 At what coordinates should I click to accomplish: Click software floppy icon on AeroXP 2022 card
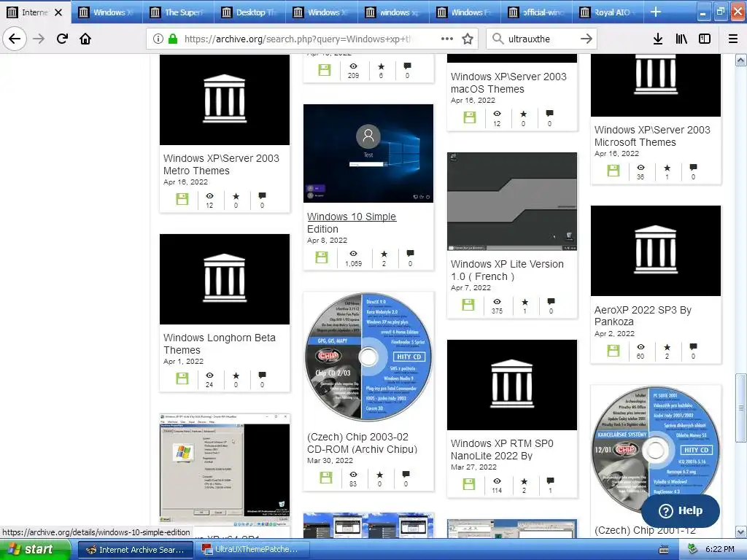pos(613,351)
